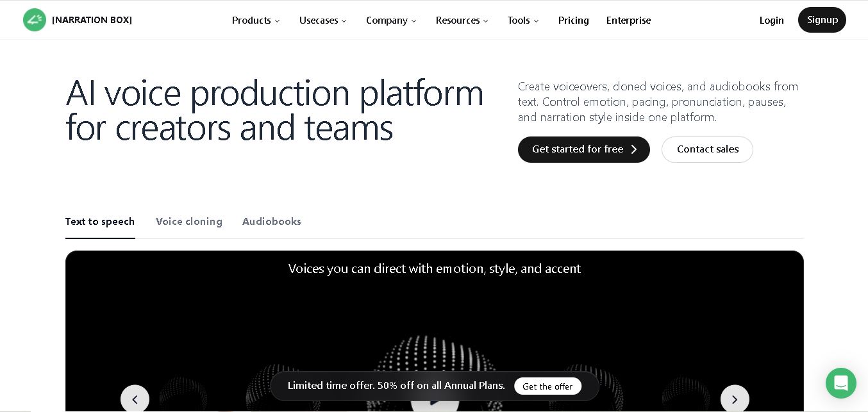Click Get the offer button
This screenshot has height=412, width=868.
click(x=547, y=386)
